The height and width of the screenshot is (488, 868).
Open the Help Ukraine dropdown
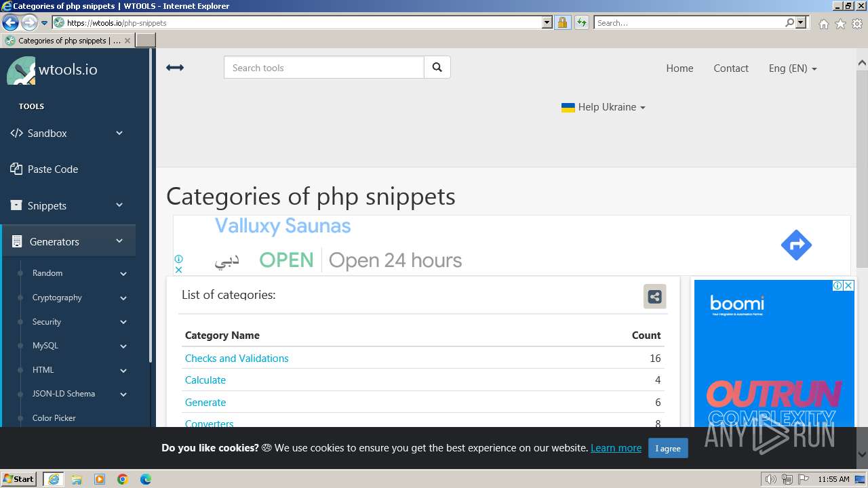pos(604,107)
